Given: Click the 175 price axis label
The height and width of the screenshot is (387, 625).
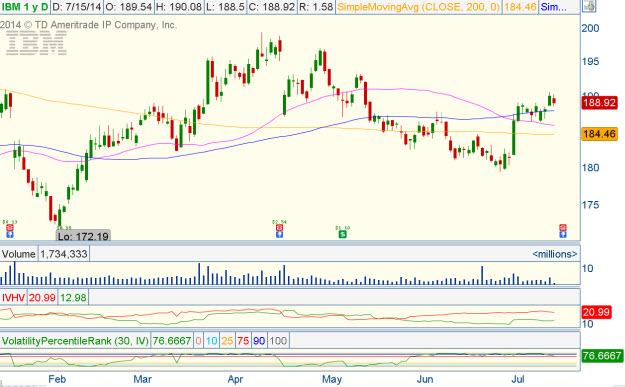Looking at the screenshot, I should click(x=590, y=205).
